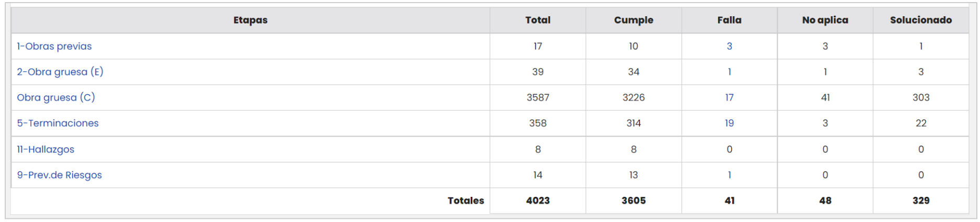The height and width of the screenshot is (222, 980).
Task: Open the Falla count for Prev.de Riesgos
Action: coord(729,175)
